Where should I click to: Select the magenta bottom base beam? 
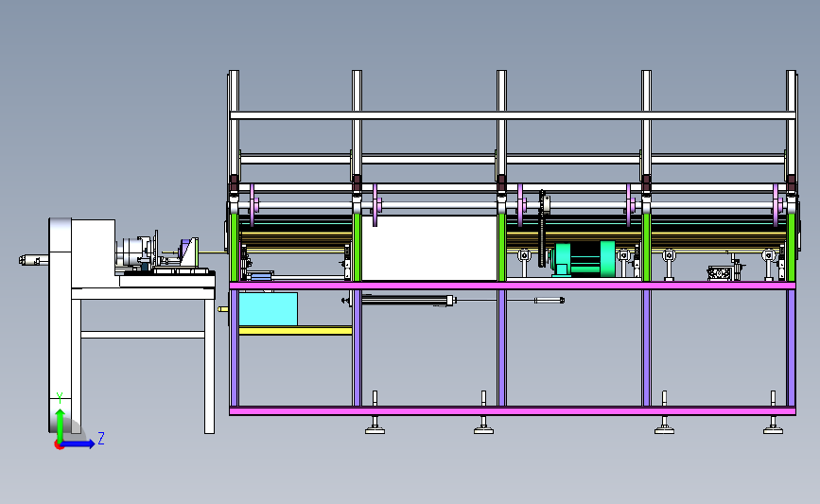tap(513, 411)
